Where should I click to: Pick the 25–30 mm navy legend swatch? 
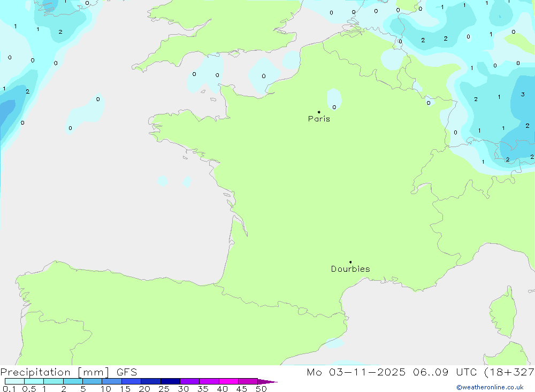pyautogui.click(x=170, y=381)
